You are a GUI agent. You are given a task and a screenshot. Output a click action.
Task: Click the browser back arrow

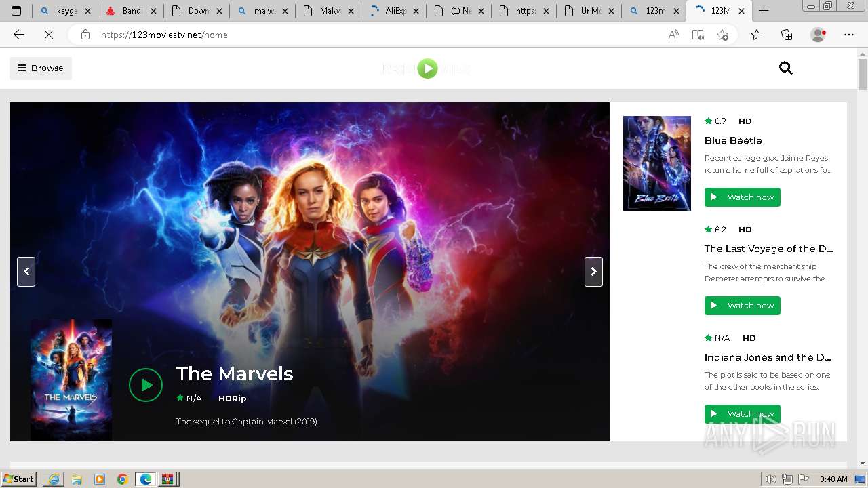pyautogui.click(x=19, y=35)
